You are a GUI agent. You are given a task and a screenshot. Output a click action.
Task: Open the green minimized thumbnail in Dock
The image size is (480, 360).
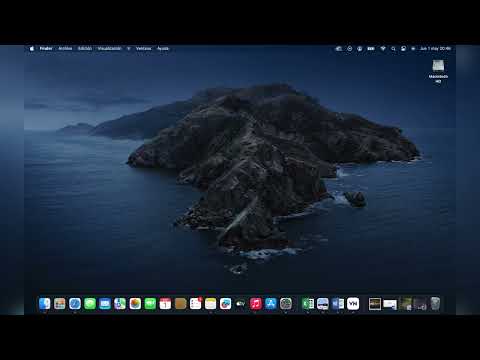[405, 304]
